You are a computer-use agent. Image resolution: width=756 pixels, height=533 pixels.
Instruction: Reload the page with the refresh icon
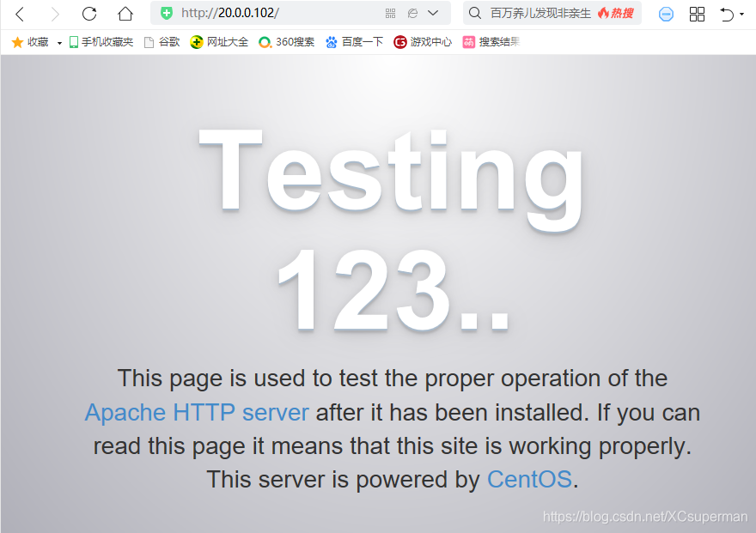[x=89, y=14]
